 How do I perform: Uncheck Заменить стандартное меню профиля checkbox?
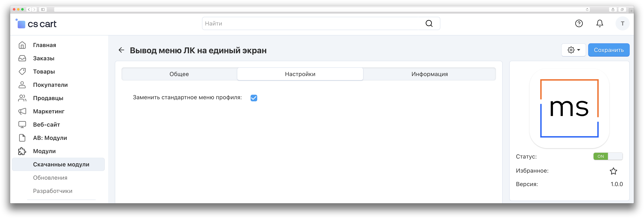click(254, 98)
